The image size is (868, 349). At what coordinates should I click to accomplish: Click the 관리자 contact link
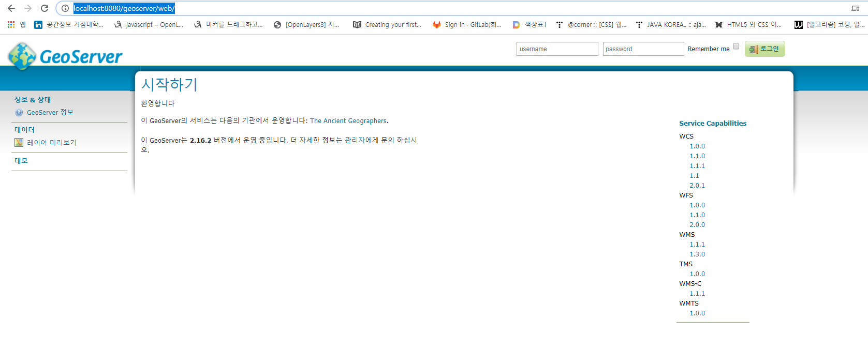(356, 140)
